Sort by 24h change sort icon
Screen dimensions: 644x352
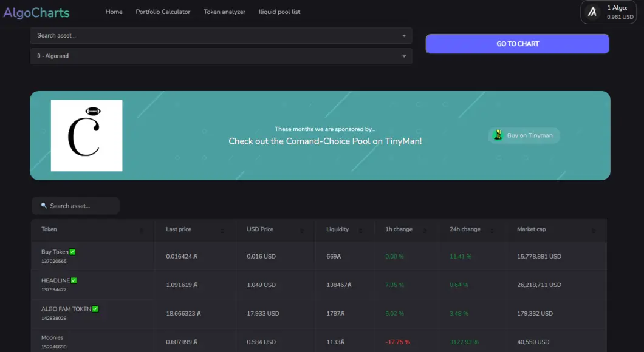(x=492, y=230)
